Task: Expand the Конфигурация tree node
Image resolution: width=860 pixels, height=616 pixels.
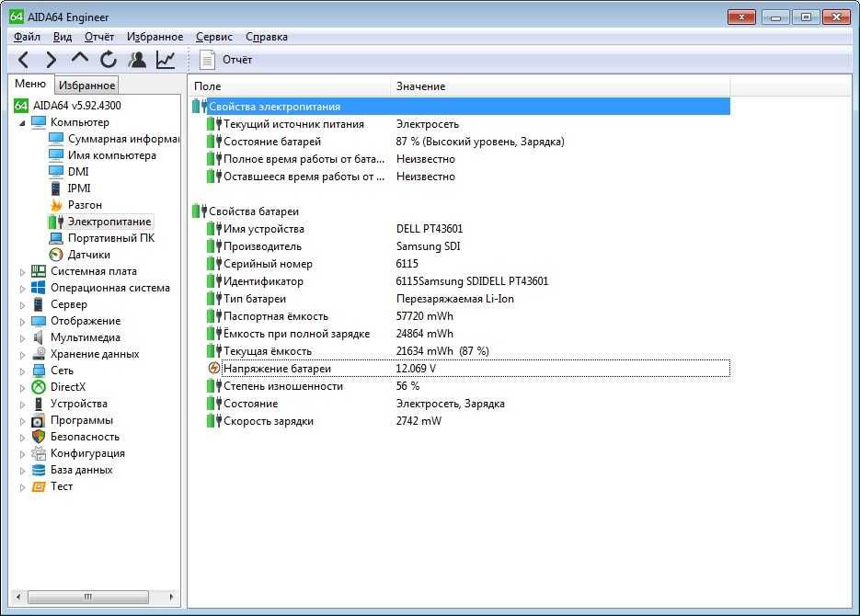Action: 22,454
